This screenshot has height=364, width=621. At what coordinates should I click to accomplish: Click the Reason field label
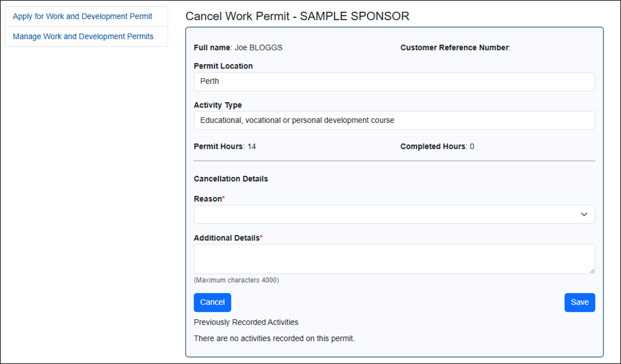point(207,199)
